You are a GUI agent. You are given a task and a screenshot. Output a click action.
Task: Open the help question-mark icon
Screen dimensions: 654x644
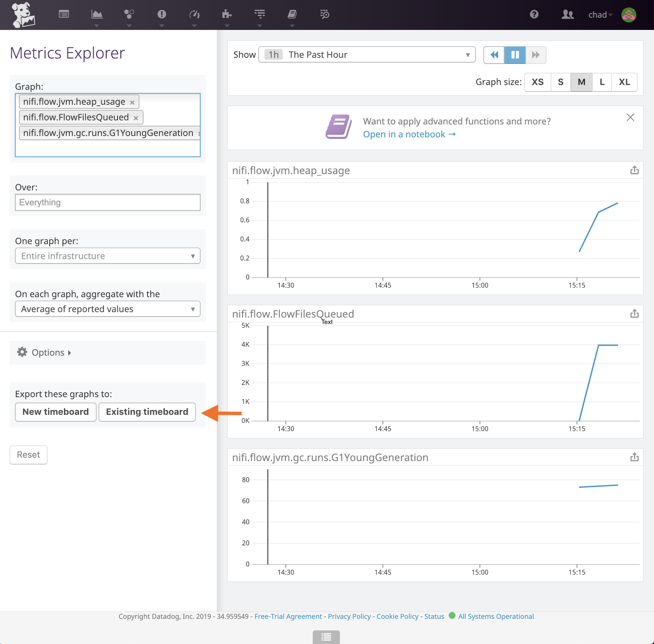(534, 14)
